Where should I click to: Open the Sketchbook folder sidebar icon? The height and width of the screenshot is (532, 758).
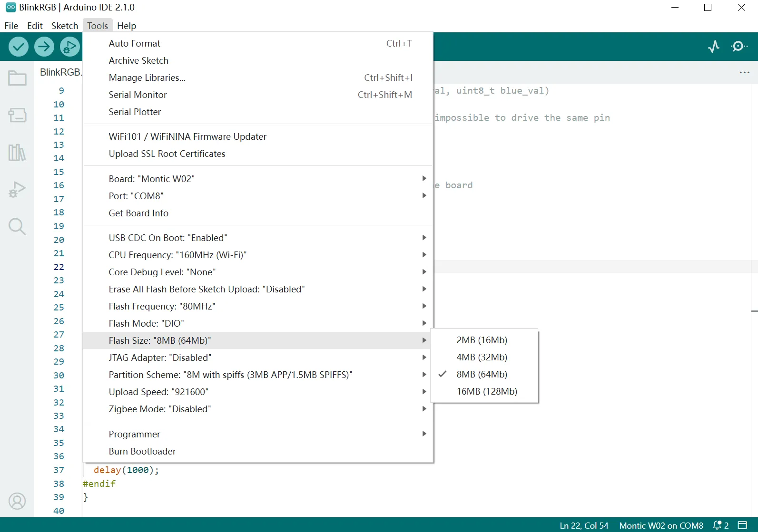(17, 78)
